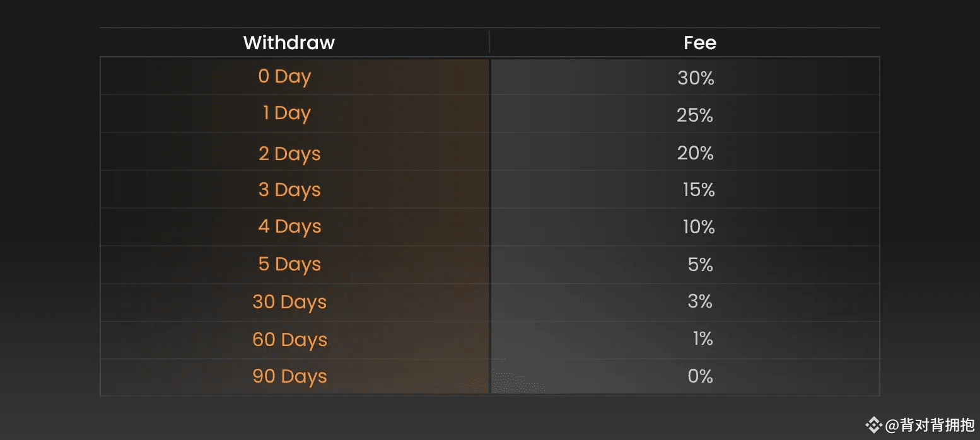Select the 90 Days withdraw cell
This screenshot has height=440, width=980.
tap(289, 376)
